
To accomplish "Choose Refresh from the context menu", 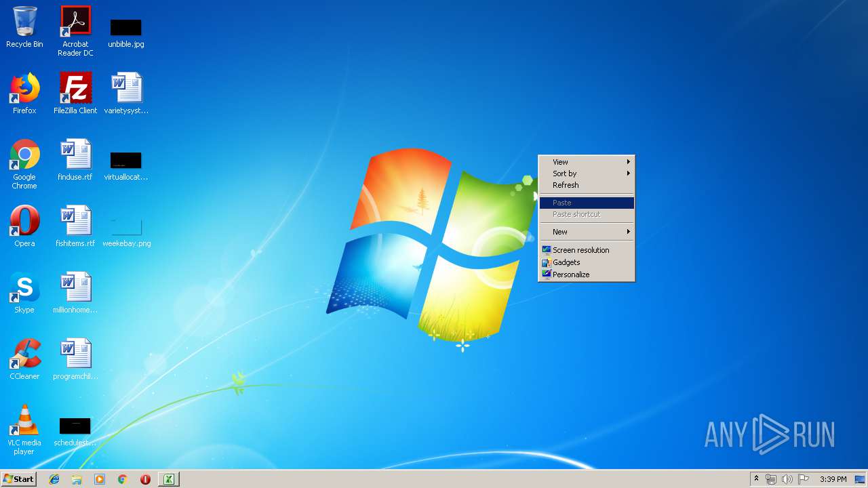I will [x=587, y=185].
